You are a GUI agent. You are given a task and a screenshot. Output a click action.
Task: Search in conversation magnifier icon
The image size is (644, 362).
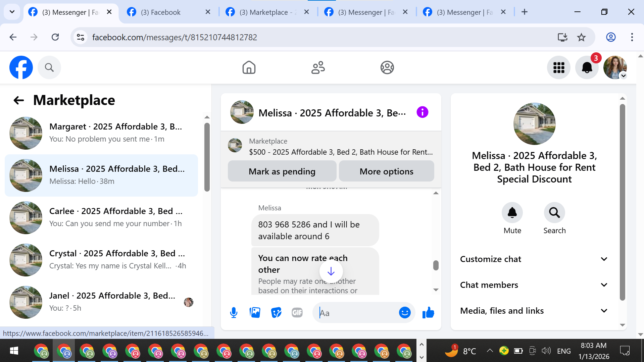point(554,212)
